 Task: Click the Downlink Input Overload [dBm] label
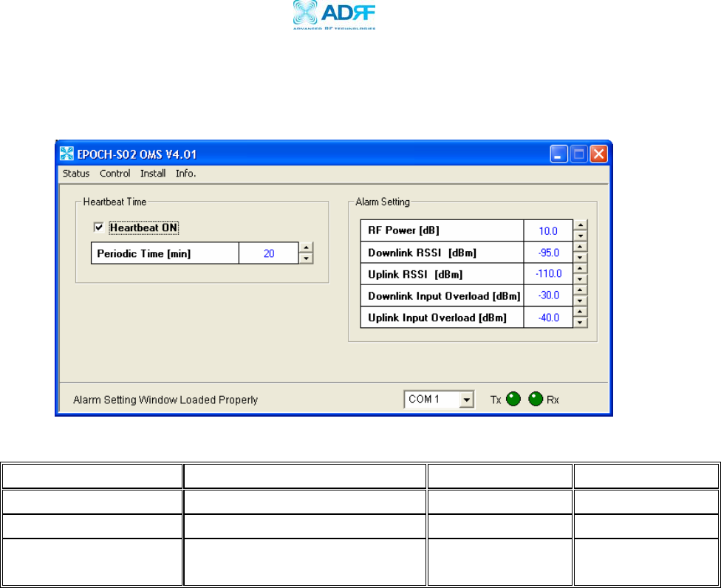click(444, 296)
